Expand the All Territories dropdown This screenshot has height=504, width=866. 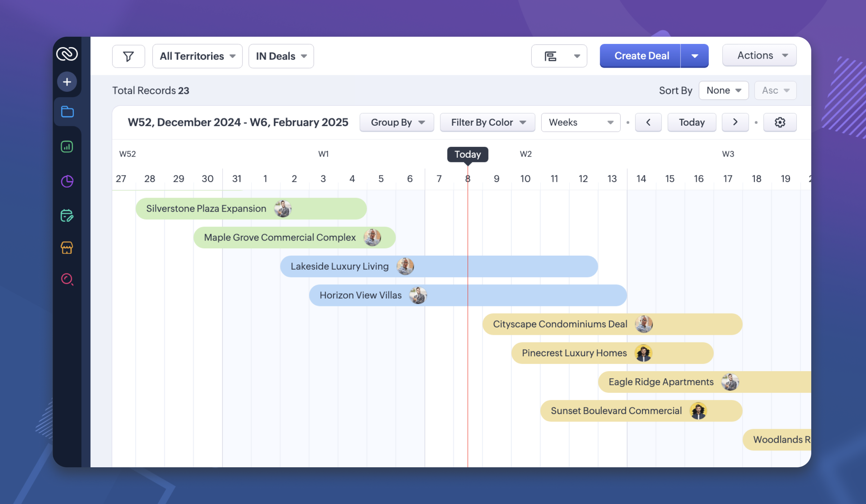[197, 56]
